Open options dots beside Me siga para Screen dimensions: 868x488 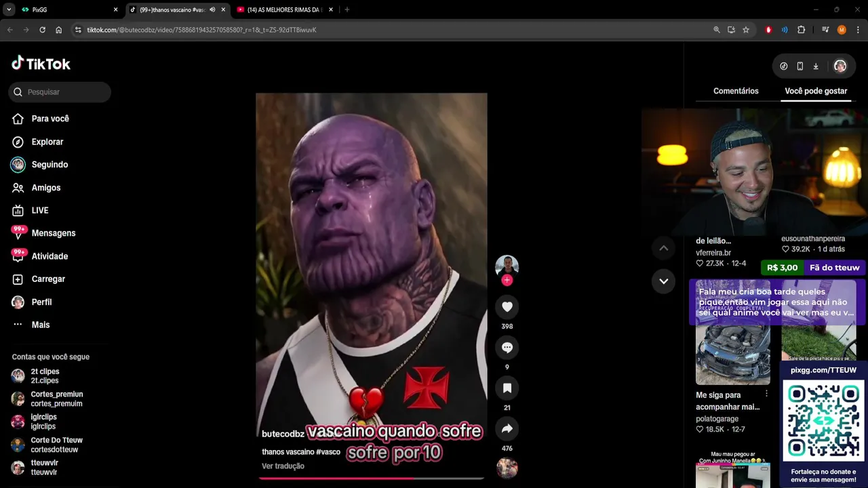click(767, 394)
